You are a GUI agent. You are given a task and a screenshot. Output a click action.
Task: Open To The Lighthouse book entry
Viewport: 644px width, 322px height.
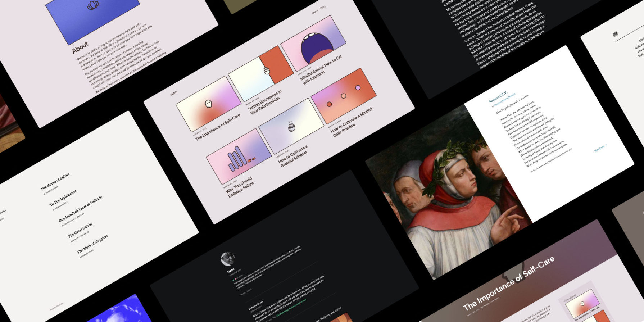[63, 198]
